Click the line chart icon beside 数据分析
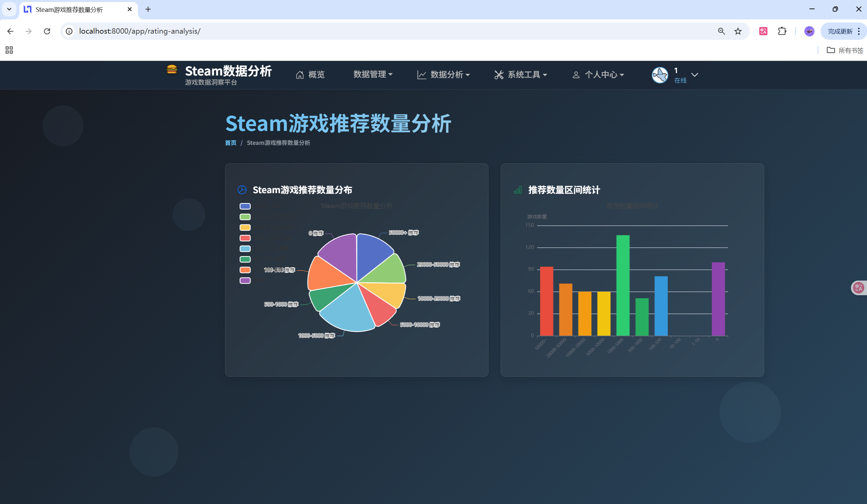The image size is (867, 504). click(421, 74)
